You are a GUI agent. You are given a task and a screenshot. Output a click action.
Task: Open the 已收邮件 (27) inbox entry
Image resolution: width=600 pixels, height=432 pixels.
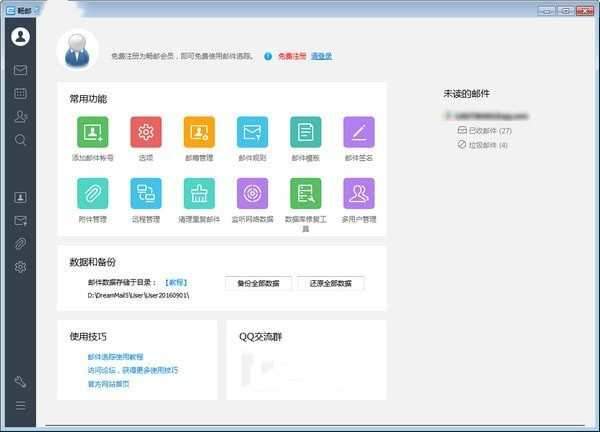pyautogui.click(x=489, y=130)
